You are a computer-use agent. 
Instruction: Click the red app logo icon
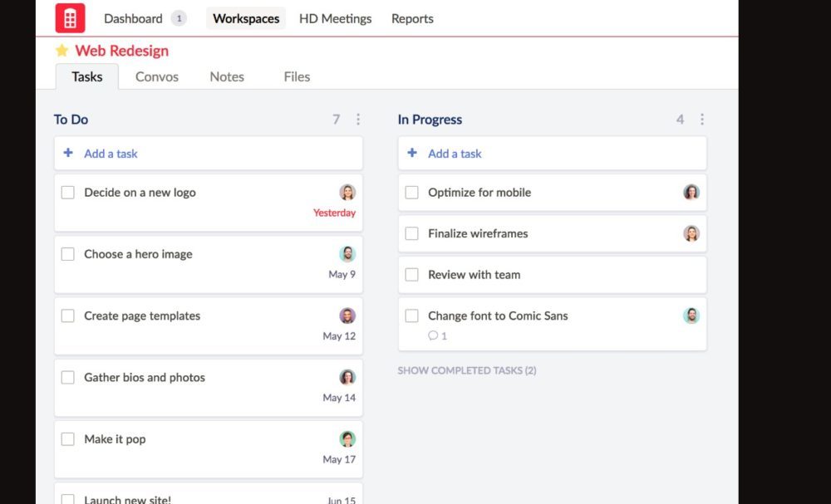tap(70, 18)
